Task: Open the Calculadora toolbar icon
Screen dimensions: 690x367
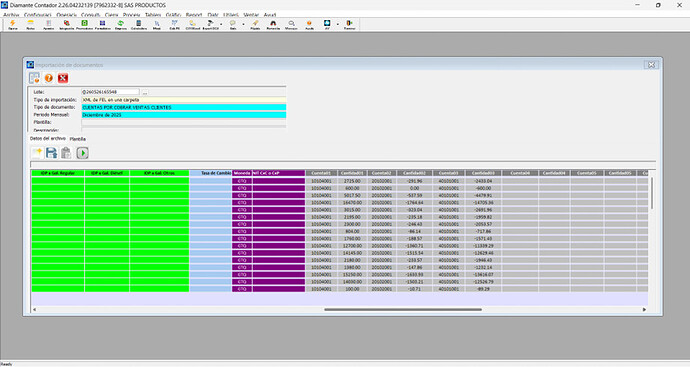Action: pos(139,23)
